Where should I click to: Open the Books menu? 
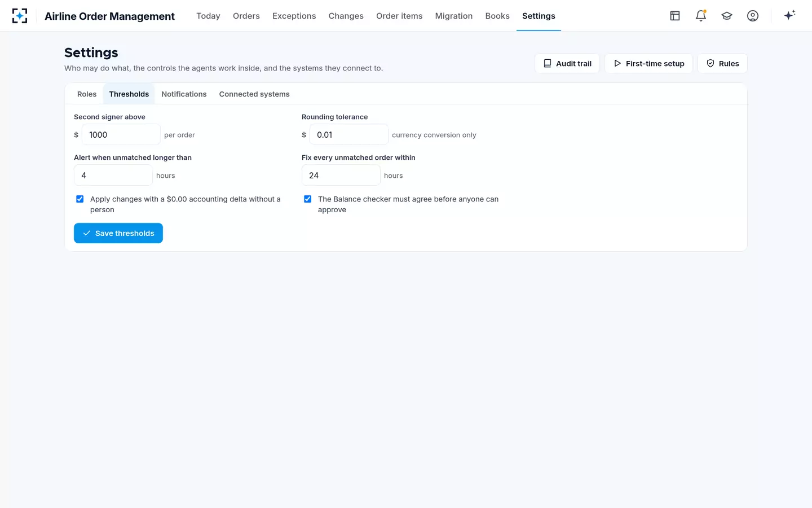click(x=497, y=16)
